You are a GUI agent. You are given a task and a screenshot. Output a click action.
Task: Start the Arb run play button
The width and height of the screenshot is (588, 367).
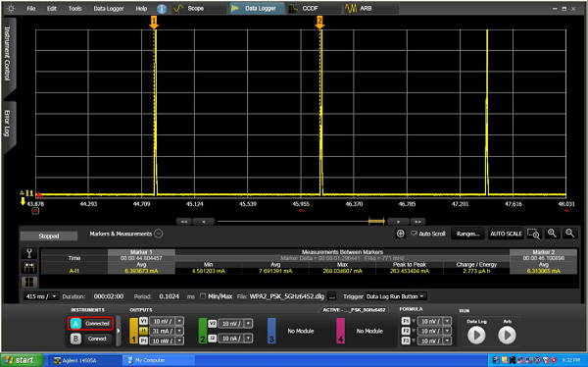pyautogui.click(x=507, y=335)
